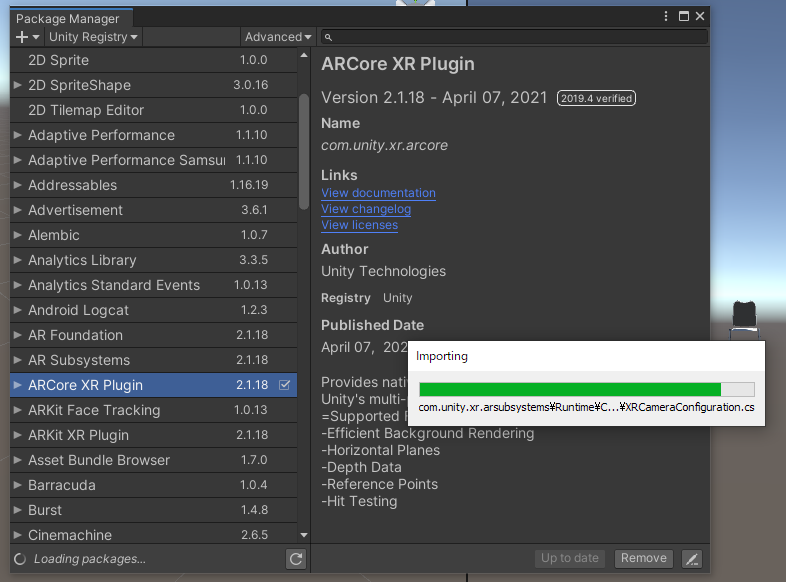Click the search magnifier icon
This screenshot has width=786, height=582.
point(328,37)
